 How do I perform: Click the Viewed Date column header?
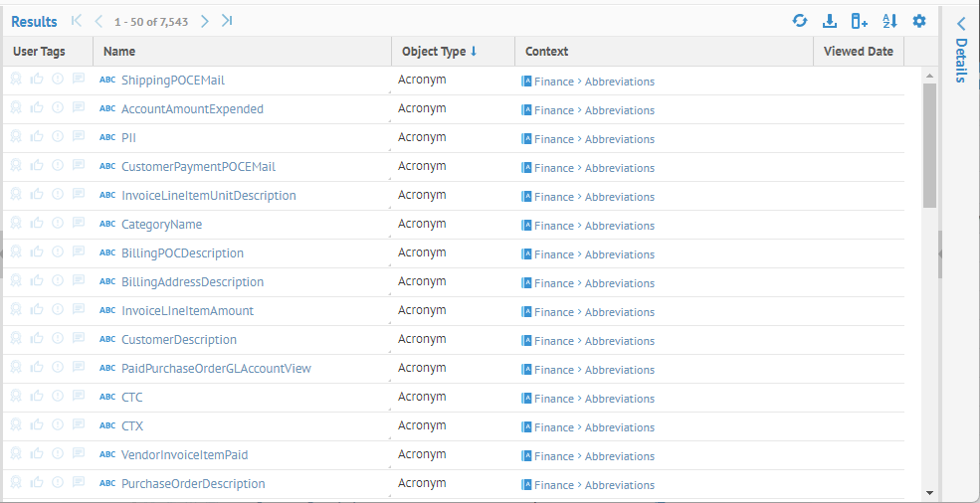(x=858, y=51)
